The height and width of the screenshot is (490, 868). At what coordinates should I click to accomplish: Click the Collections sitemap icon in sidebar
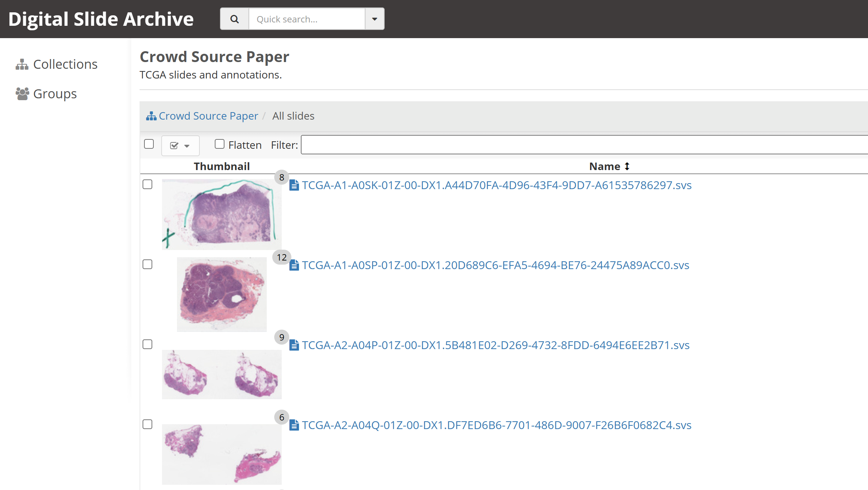coord(22,64)
